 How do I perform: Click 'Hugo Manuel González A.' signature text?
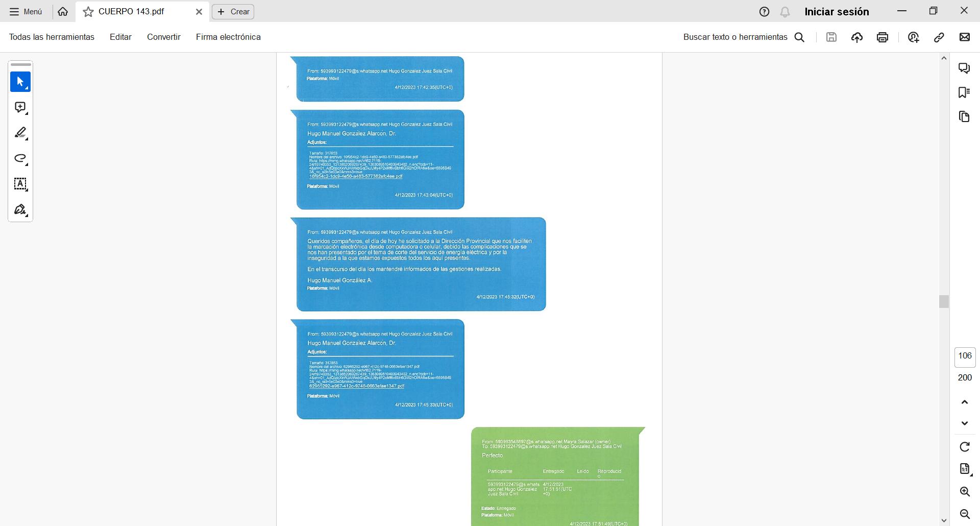coord(339,280)
